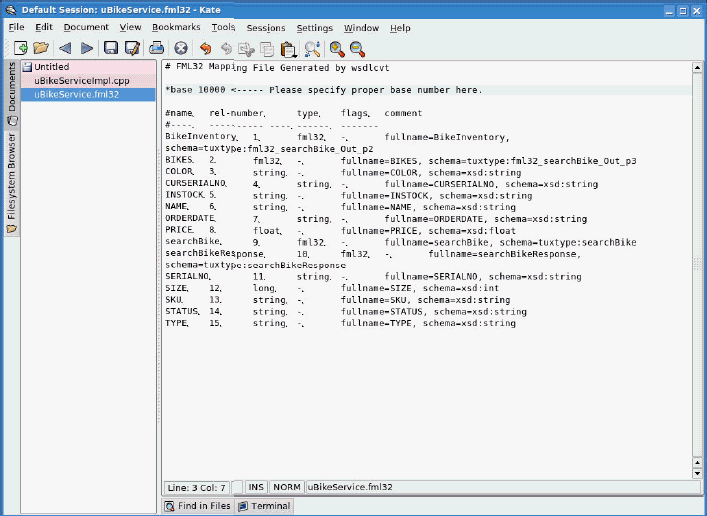This screenshot has height=516, width=707.
Task: Click the Find magnifier icon
Action: pyautogui.click(x=312, y=48)
